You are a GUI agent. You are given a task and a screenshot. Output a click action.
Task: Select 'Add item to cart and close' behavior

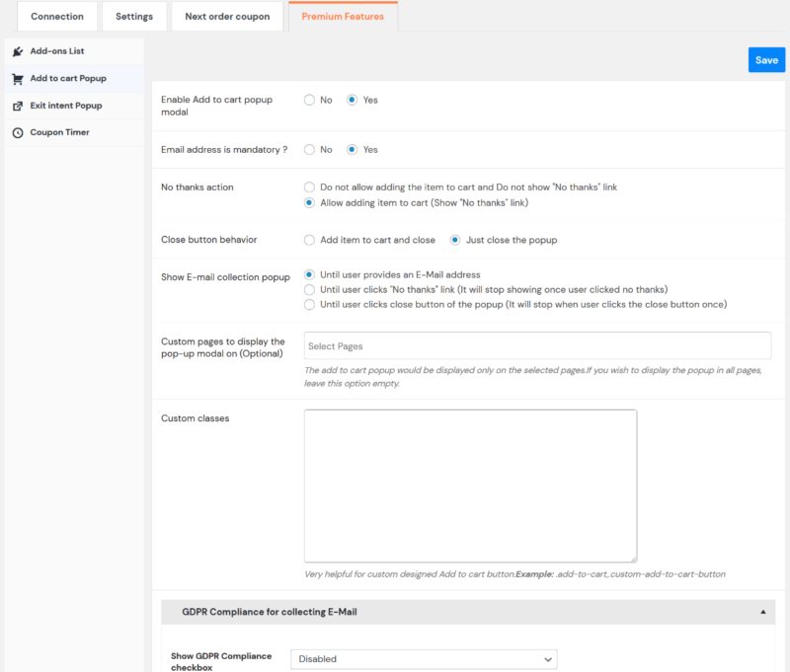pyautogui.click(x=309, y=240)
